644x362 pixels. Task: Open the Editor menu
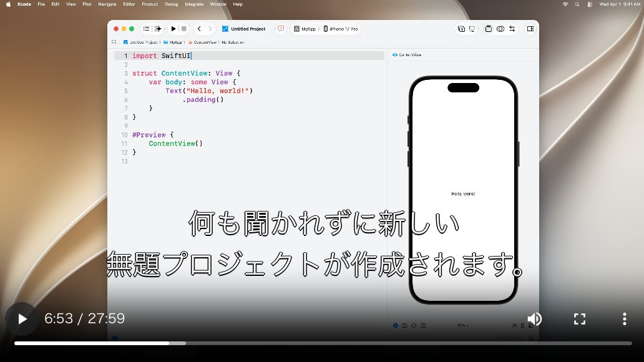[x=129, y=4]
